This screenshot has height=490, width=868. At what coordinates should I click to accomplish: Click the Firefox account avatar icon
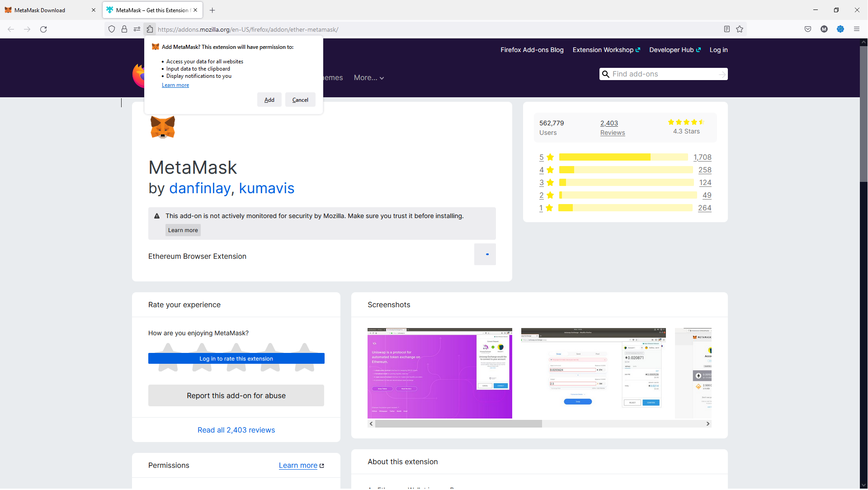[x=824, y=29]
